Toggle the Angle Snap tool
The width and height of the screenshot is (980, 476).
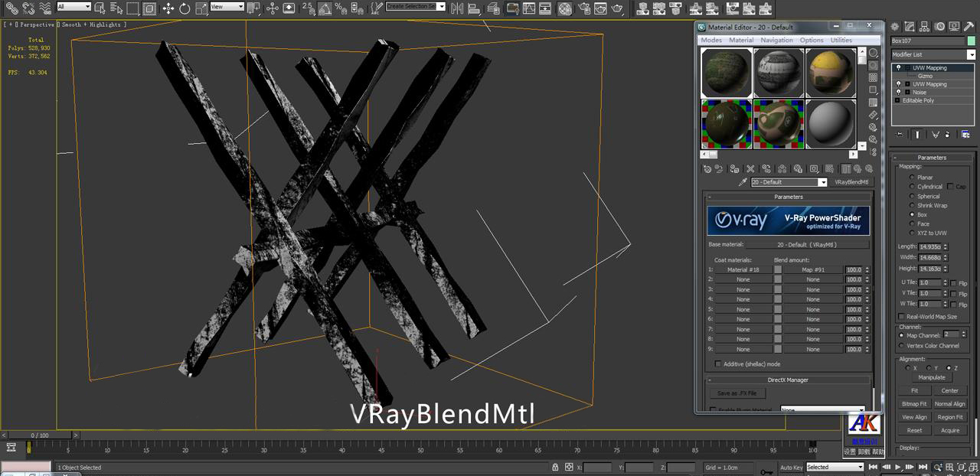[325, 8]
